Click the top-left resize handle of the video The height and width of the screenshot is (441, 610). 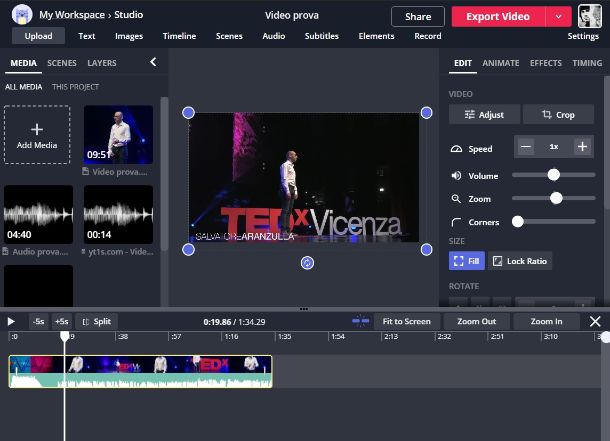(188, 113)
